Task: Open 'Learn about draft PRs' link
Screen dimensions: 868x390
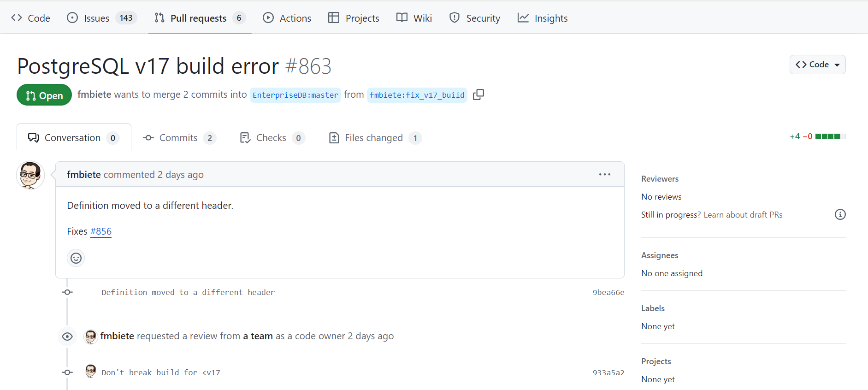Action: [743, 215]
